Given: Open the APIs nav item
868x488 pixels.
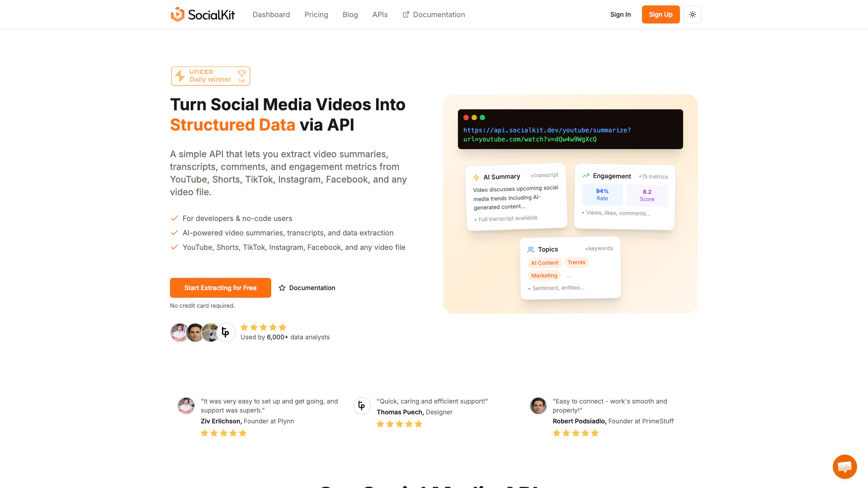Looking at the screenshot, I should click(x=380, y=14).
